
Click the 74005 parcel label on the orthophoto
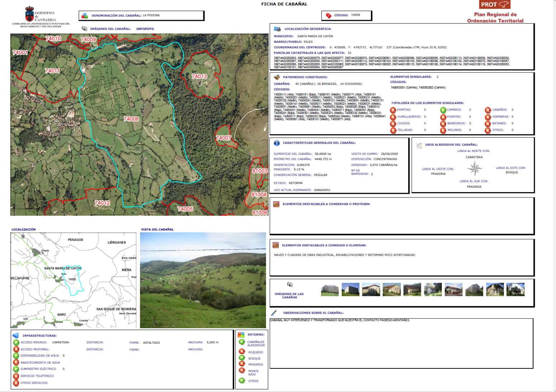tap(185, 209)
